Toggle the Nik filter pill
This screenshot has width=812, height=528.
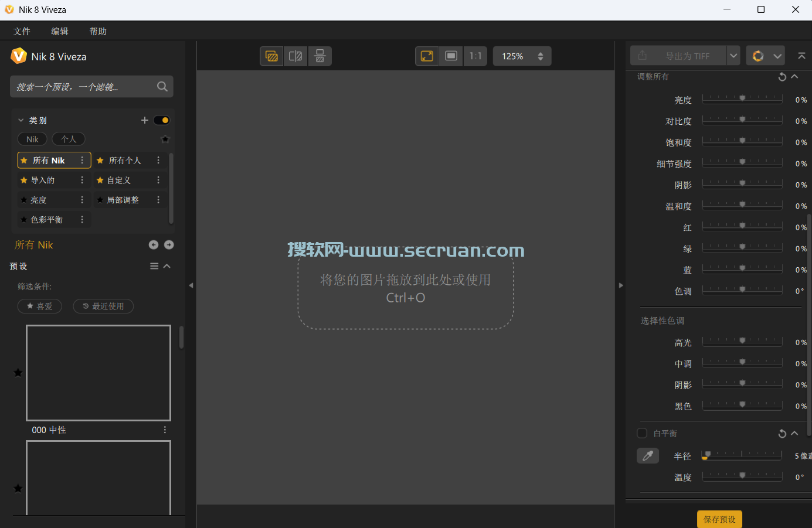pos(32,139)
